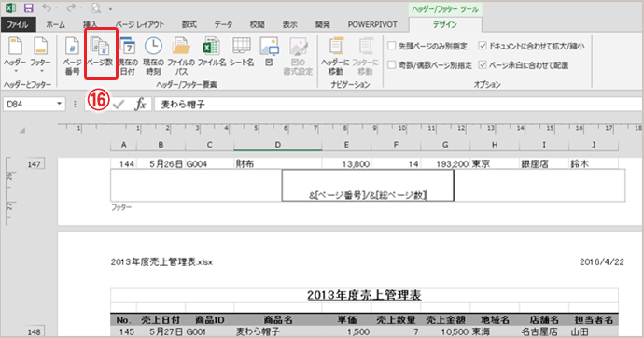Click the center footer section box
The height and width of the screenshot is (338, 644).
point(368,186)
